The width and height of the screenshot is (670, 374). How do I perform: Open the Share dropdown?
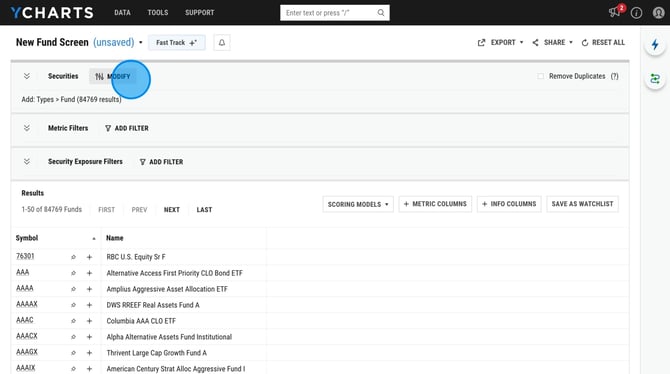pyautogui.click(x=552, y=42)
